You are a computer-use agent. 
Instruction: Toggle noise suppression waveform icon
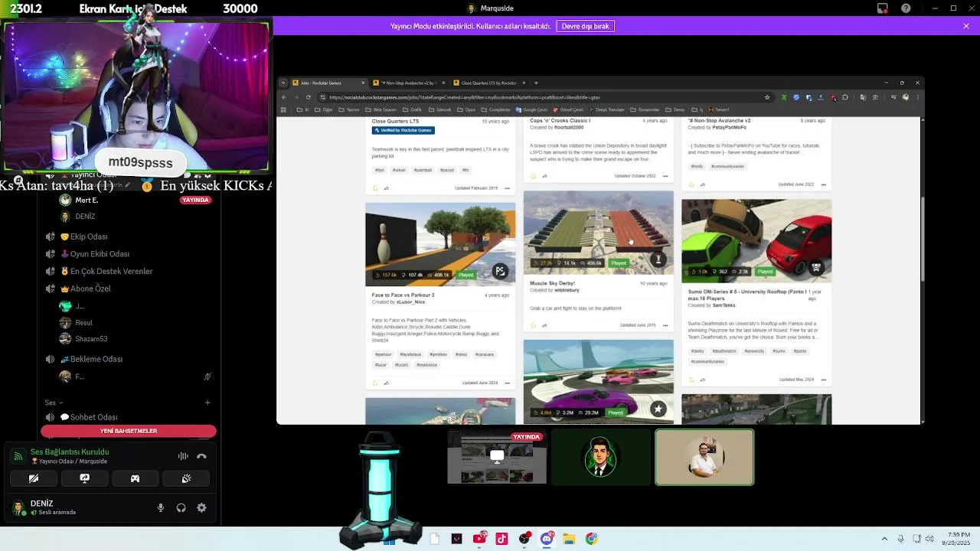183,456
